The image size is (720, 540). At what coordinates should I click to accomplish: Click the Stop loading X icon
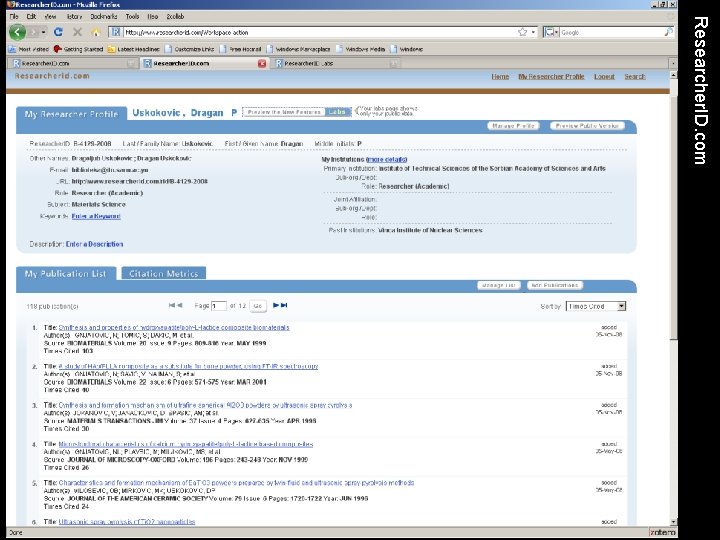[77, 32]
